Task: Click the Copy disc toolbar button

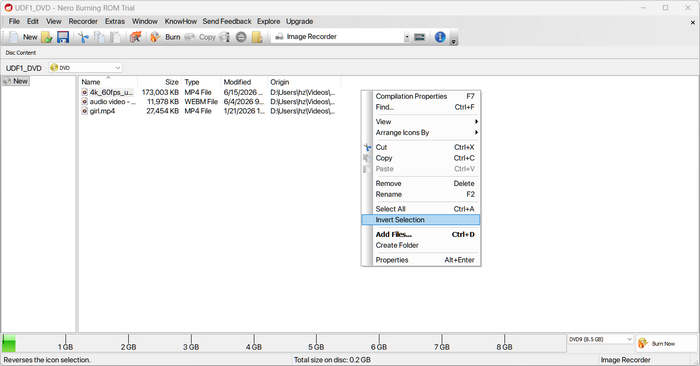Action: coord(200,37)
